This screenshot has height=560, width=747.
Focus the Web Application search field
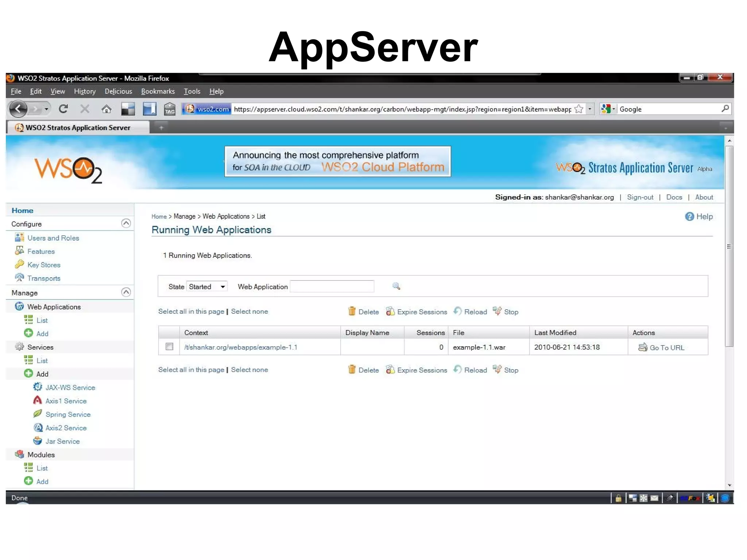pos(332,286)
